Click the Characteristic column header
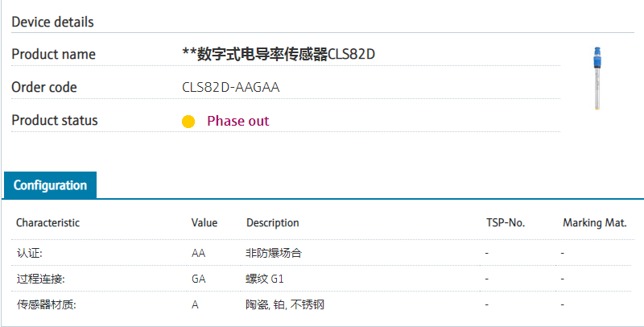644x327 pixels. coord(48,222)
